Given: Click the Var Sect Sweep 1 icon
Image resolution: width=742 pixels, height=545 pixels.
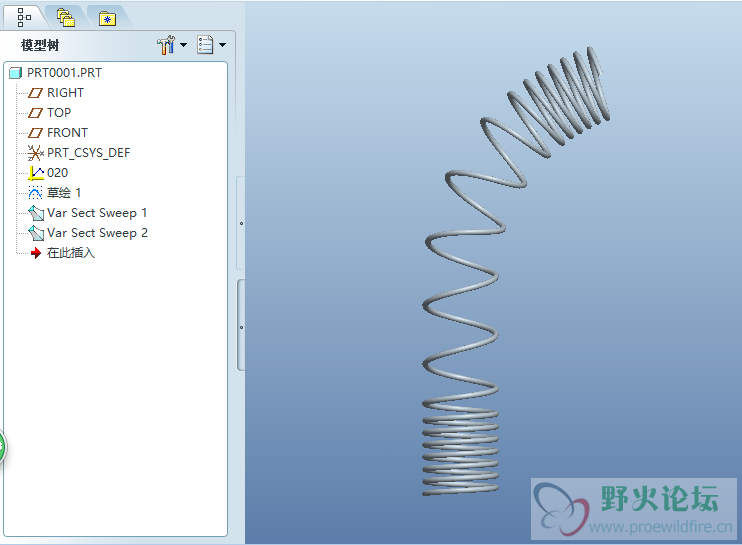Looking at the screenshot, I should pyautogui.click(x=36, y=213).
